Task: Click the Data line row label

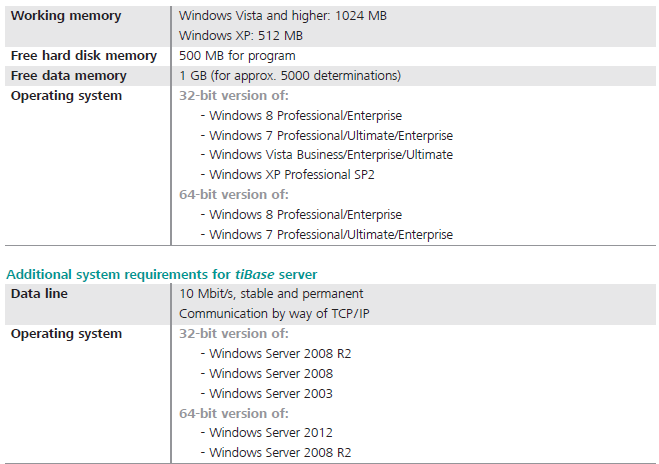Action: (x=39, y=294)
